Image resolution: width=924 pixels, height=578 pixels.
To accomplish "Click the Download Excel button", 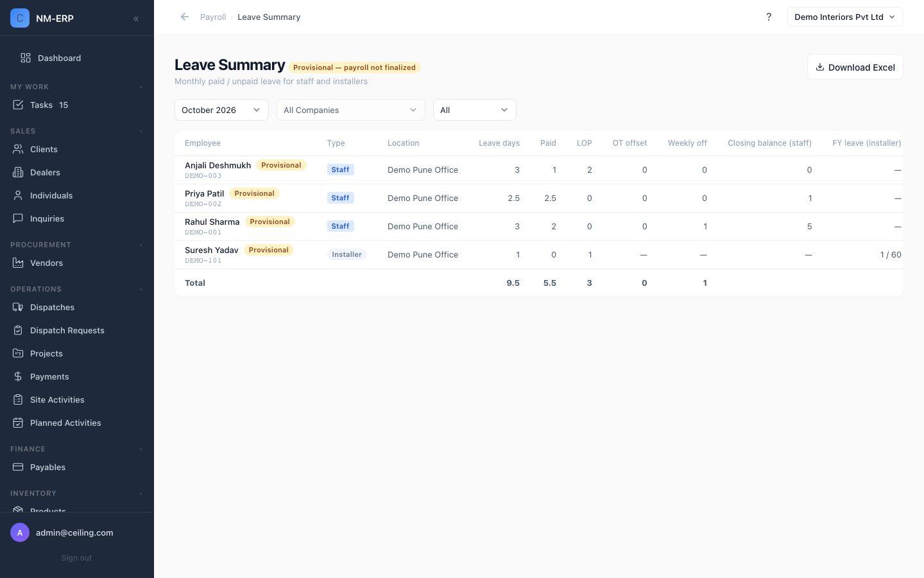I will click(x=855, y=67).
